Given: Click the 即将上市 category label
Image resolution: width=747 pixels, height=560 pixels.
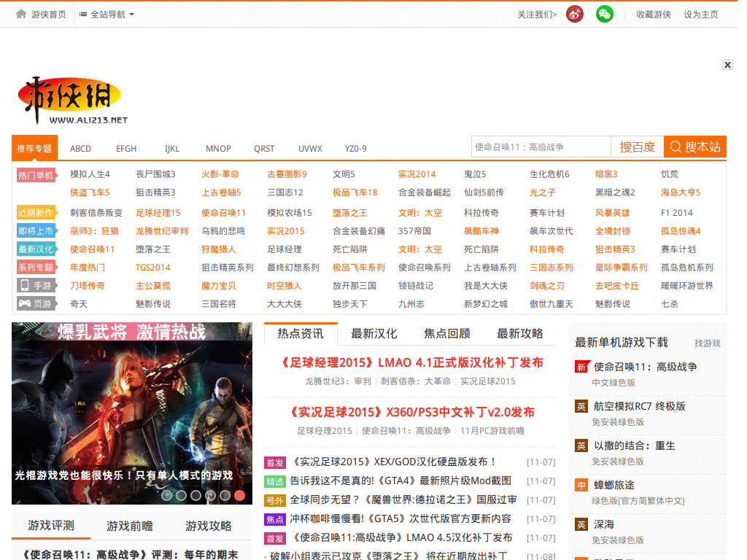Looking at the screenshot, I should click(x=36, y=231).
